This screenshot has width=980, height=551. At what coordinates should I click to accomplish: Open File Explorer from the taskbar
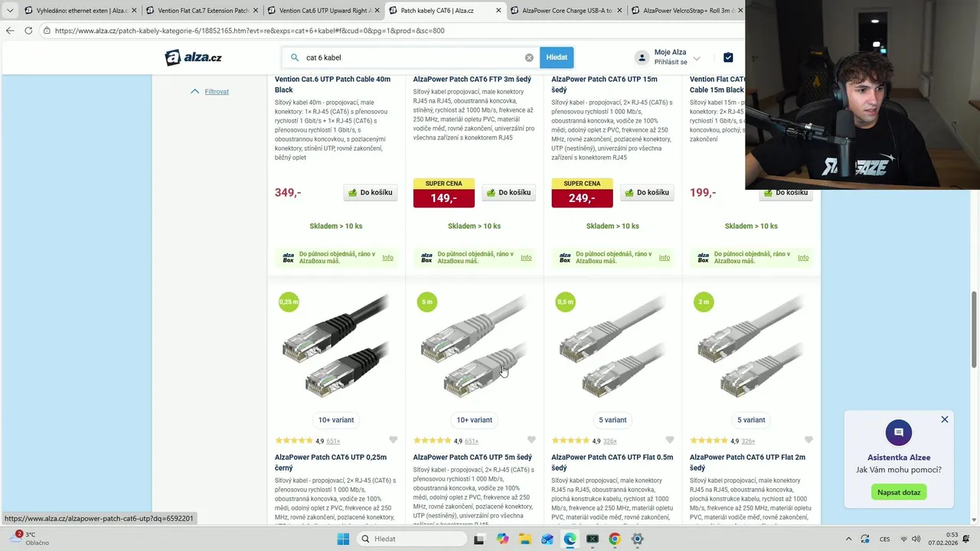[525, 539]
